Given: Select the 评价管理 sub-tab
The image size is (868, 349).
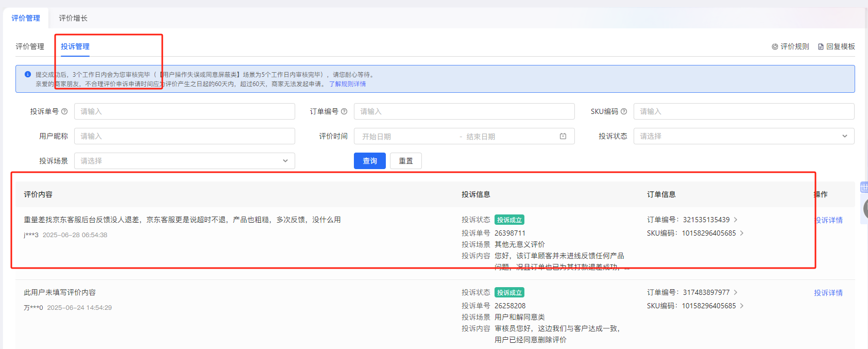Looking at the screenshot, I should (30, 46).
